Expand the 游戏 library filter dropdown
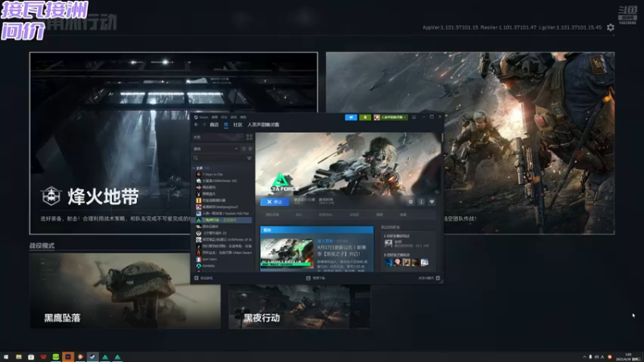Screen dimensions: 644x362 [x=216, y=149]
